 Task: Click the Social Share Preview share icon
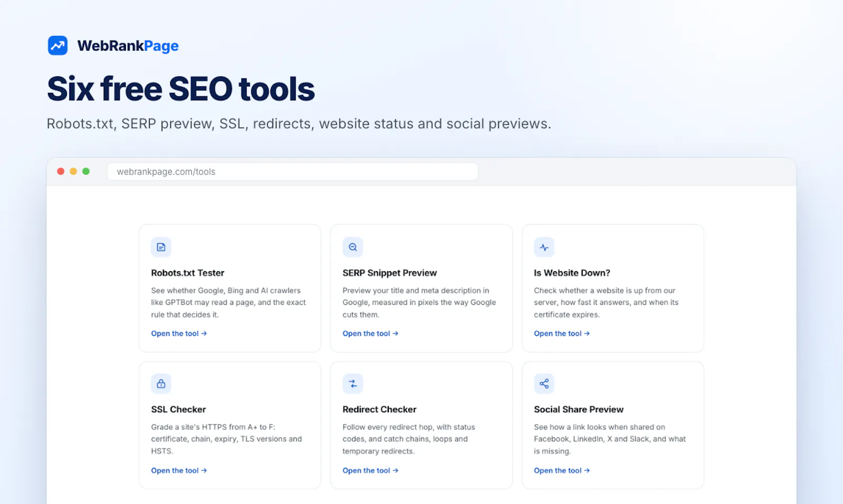(544, 383)
